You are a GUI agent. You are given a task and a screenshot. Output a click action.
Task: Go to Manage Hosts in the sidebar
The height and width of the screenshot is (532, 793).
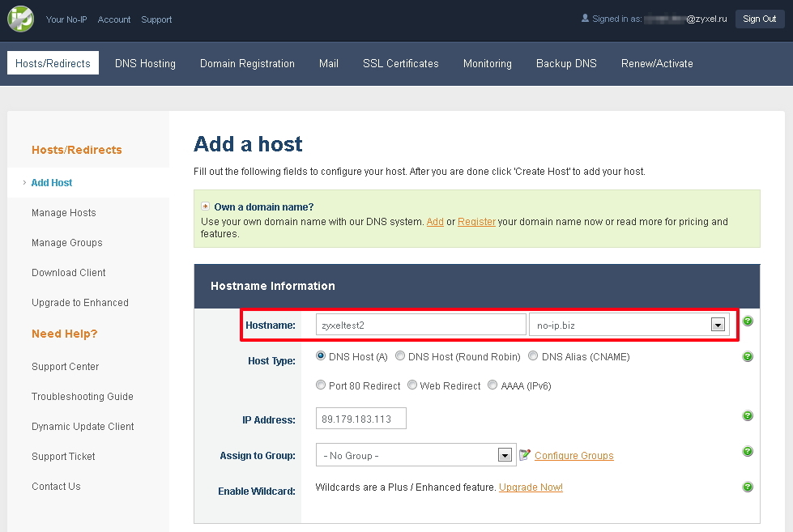(63, 213)
